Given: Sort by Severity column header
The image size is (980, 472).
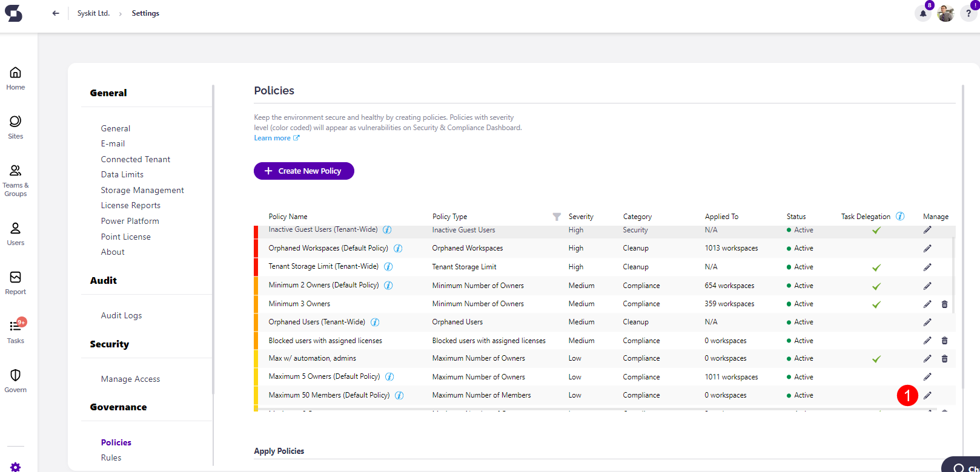Looking at the screenshot, I should (581, 217).
